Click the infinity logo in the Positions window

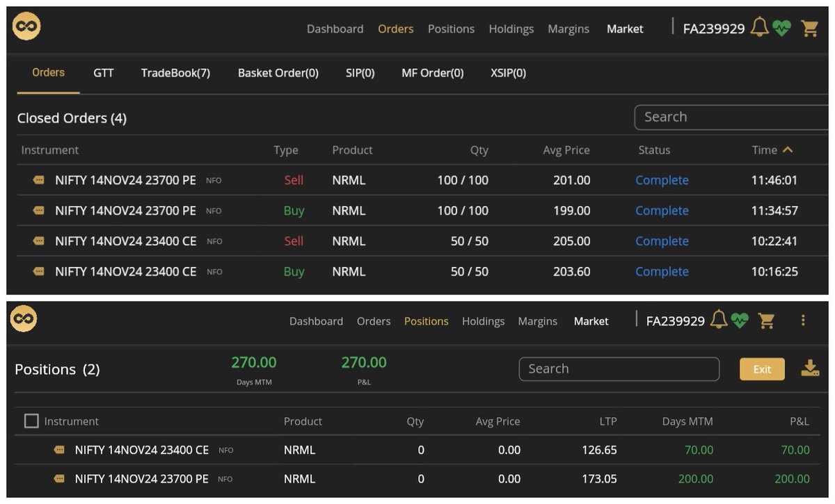24,319
